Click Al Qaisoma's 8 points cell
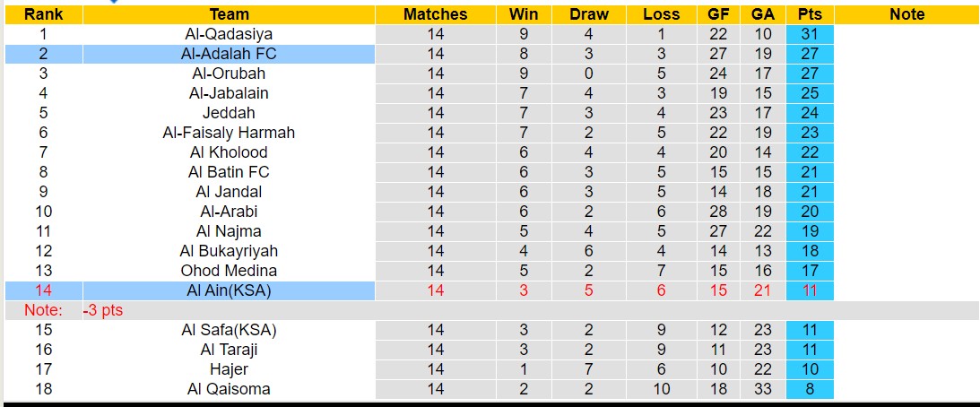Screen dimensions: 980x407 [810, 389]
